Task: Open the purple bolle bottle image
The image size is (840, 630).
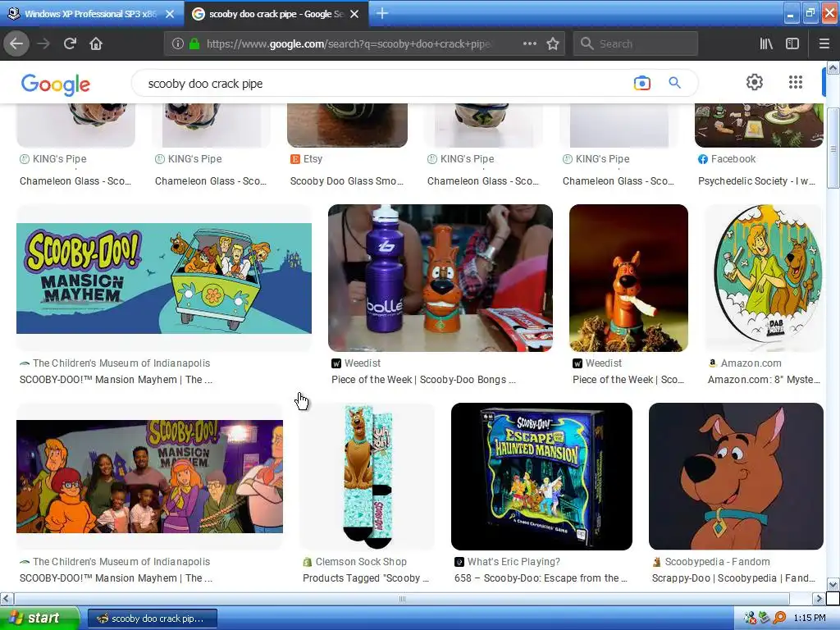Action: coord(441,278)
